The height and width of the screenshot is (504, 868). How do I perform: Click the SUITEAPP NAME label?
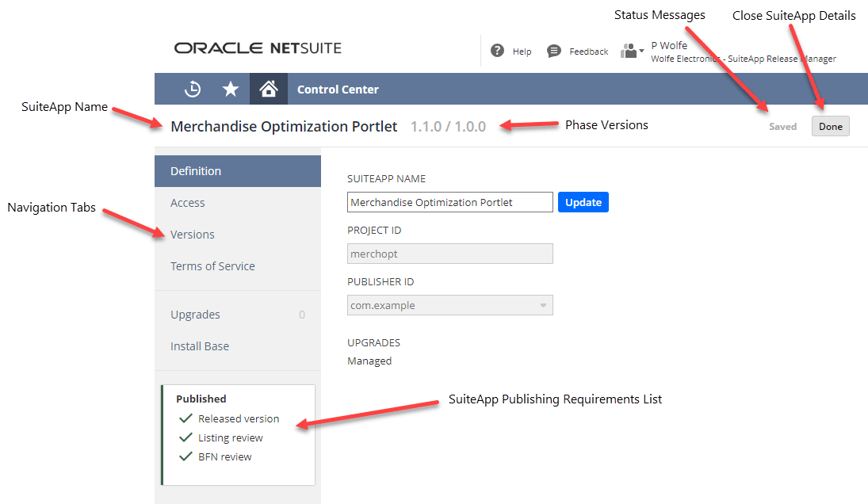pyautogui.click(x=386, y=178)
